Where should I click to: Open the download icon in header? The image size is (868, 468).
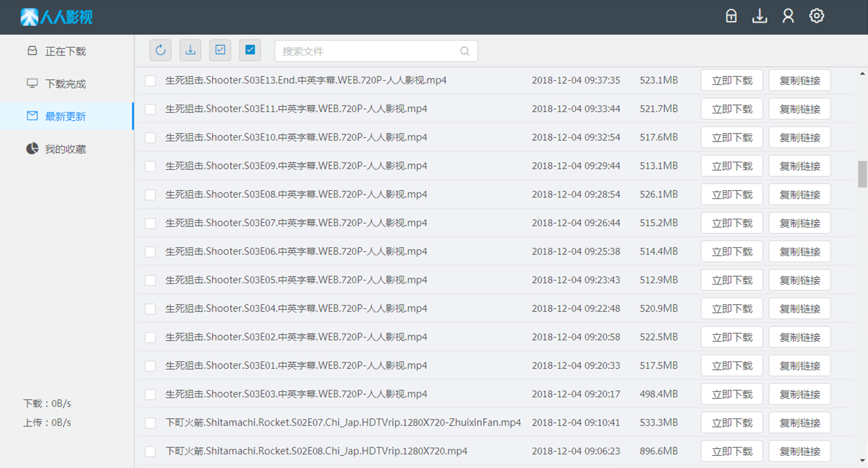759,16
